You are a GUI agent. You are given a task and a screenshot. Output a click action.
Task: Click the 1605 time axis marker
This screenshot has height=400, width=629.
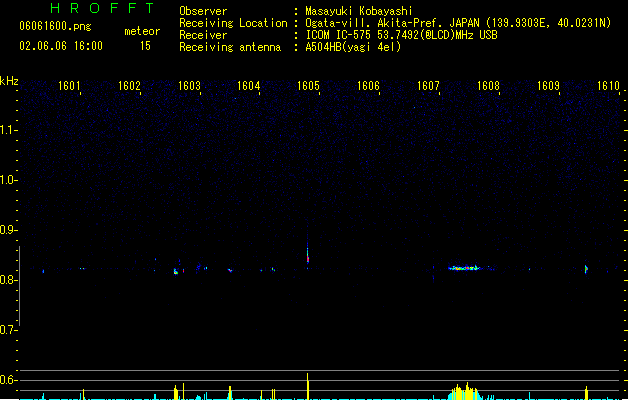pos(308,86)
